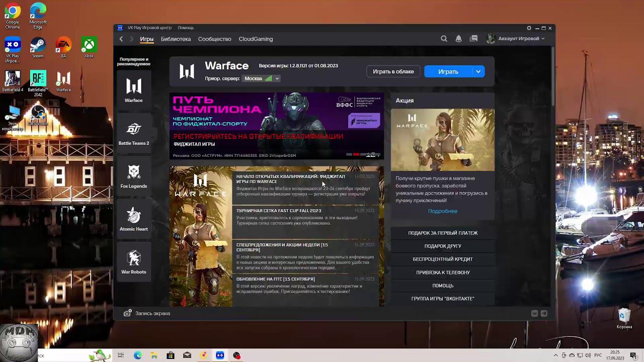Click the blue Играть button
This screenshot has width=644, height=362.
[x=448, y=71]
